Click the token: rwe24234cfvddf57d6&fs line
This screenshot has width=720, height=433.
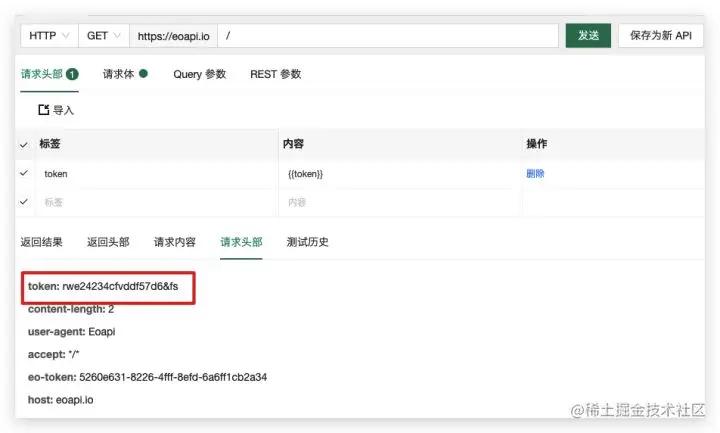click(x=103, y=286)
